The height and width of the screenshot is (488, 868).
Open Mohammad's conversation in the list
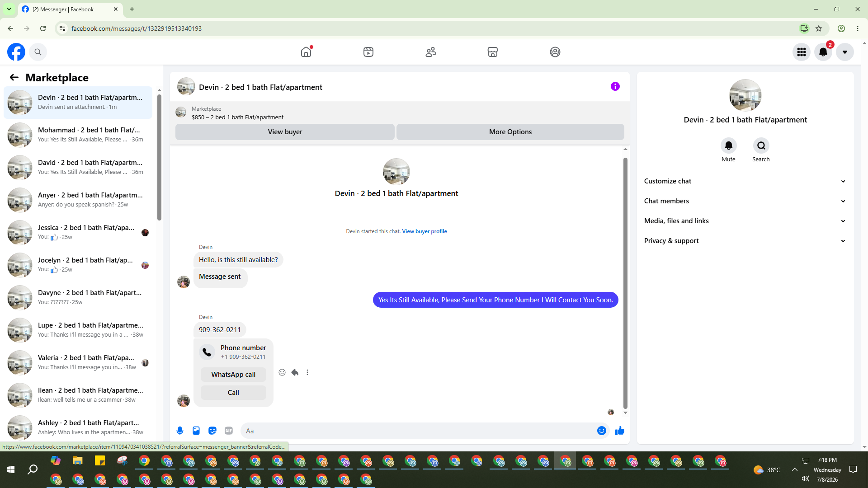point(78,135)
